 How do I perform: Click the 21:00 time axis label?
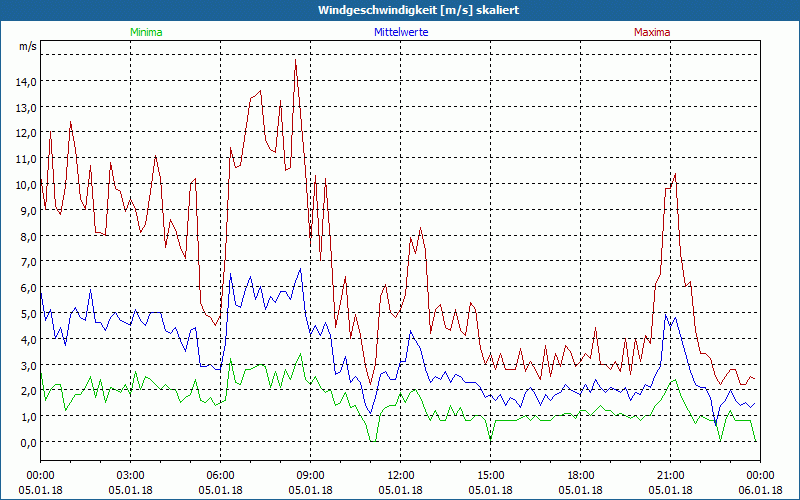coord(670,476)
